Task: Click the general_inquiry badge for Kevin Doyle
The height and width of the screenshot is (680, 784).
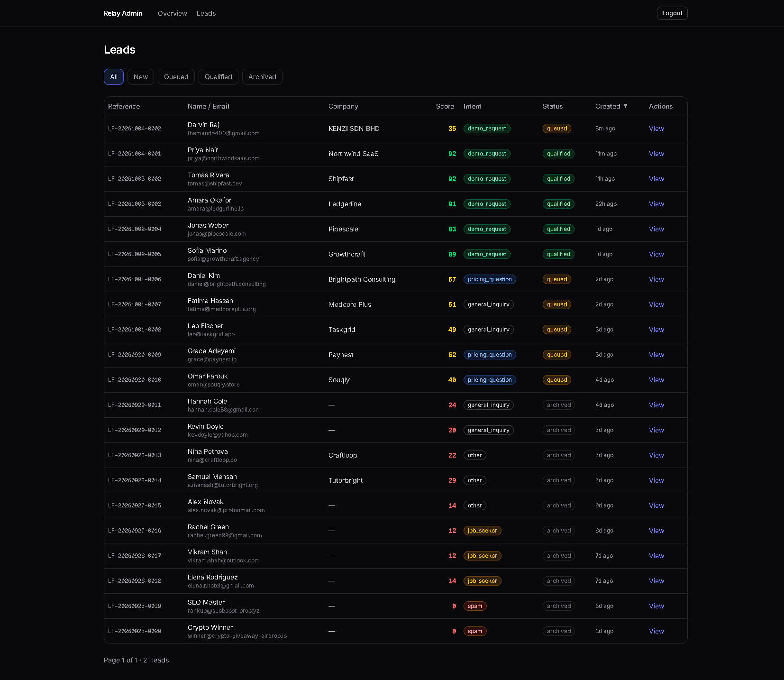Action: tap(489, 430)
